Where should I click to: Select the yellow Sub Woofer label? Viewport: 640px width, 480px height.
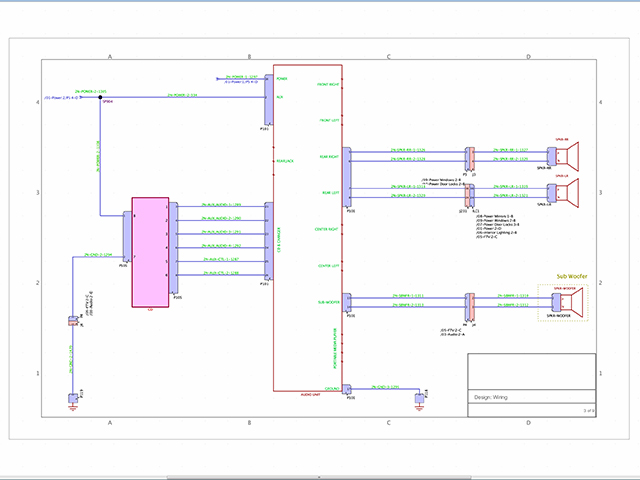point(570,277)
